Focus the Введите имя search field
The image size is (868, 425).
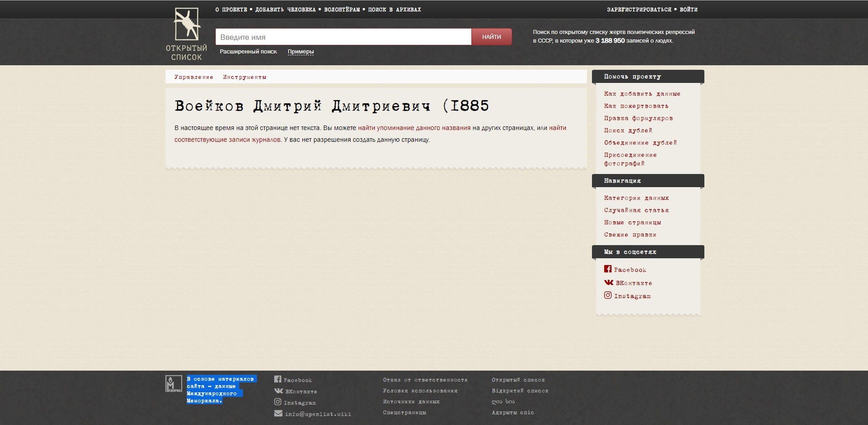(x=343, y=37)
